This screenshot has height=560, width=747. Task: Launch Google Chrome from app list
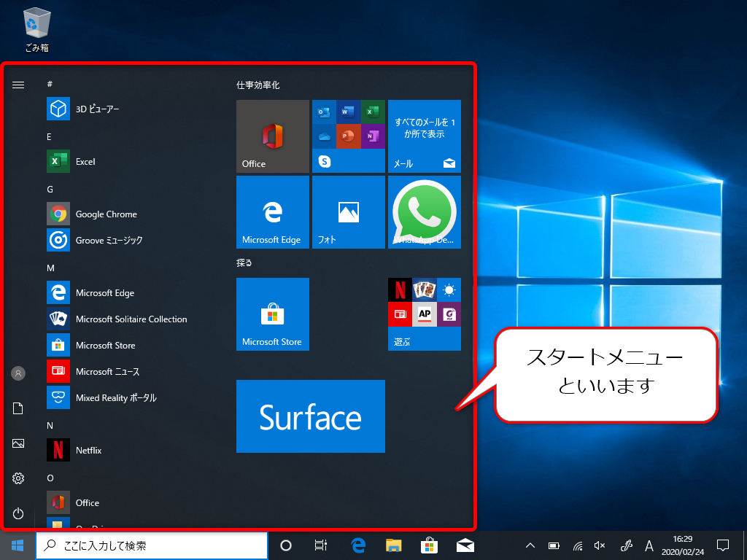(105, 214)
